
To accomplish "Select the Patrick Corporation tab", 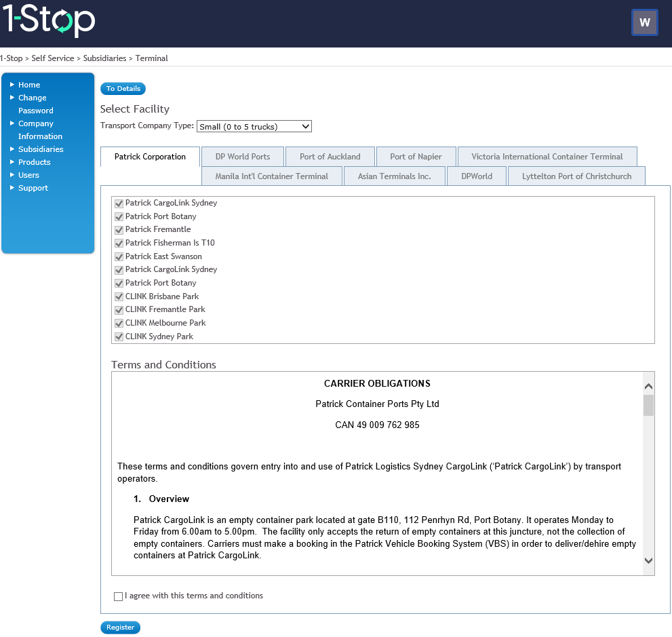I will (150, 157).
